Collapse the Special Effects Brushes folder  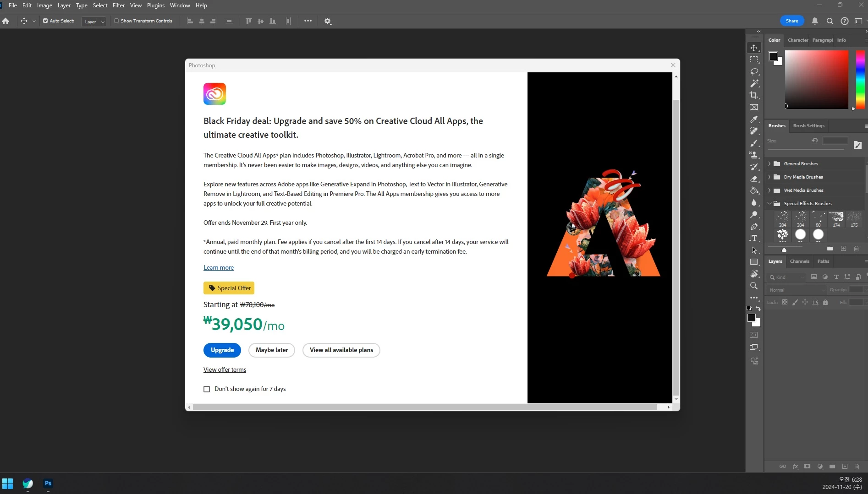pos(769,203)
